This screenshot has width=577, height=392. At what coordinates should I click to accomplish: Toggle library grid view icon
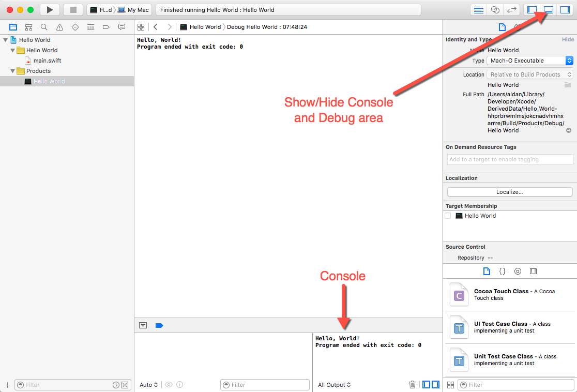(450, 385)
